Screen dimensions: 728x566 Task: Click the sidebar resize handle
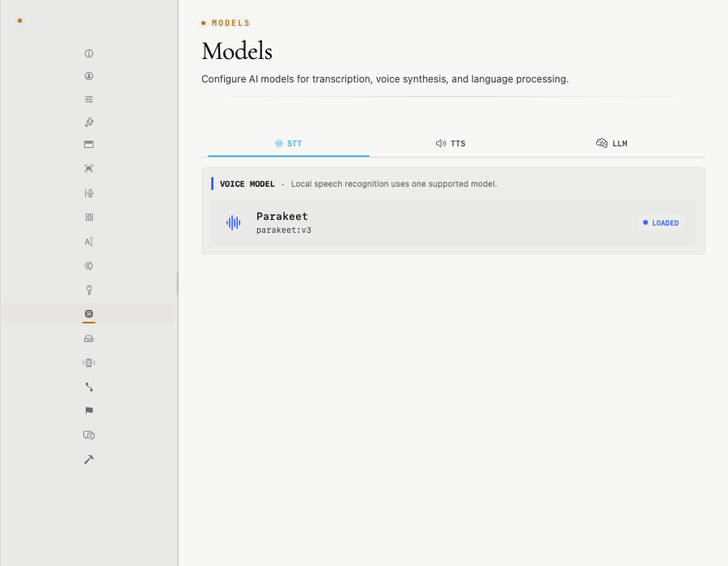click(x=177, y=283)
